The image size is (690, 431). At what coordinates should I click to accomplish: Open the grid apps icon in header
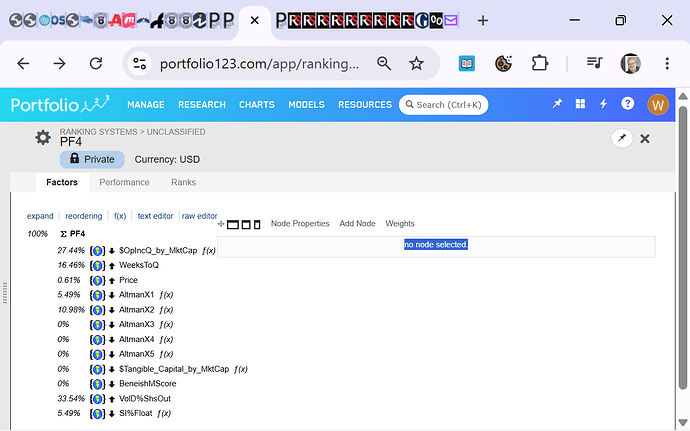click(580, 104)
